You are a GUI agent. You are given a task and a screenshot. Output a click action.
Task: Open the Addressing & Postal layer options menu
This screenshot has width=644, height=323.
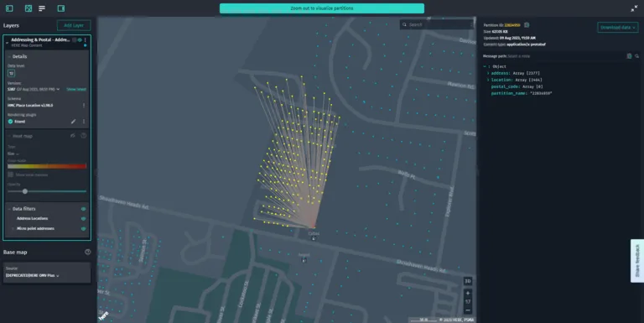pyautogui.click(x=85, y=40)
